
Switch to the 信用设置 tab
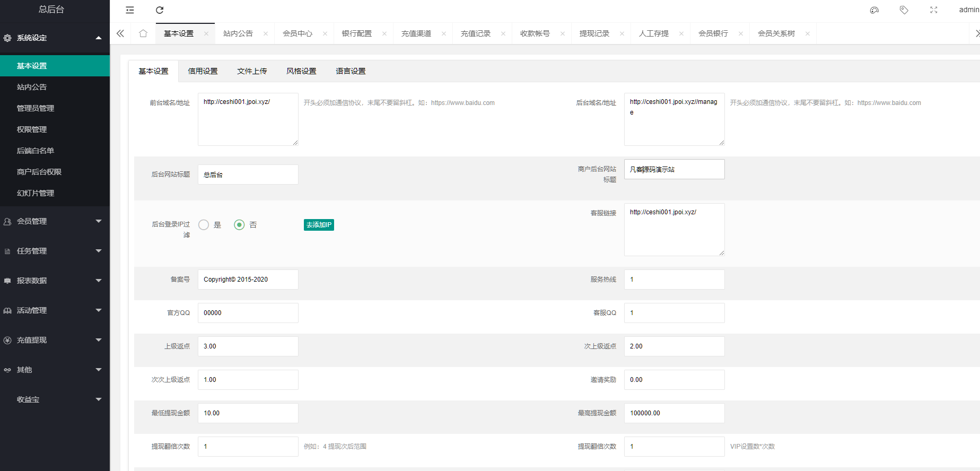click(x=203, y=71)
